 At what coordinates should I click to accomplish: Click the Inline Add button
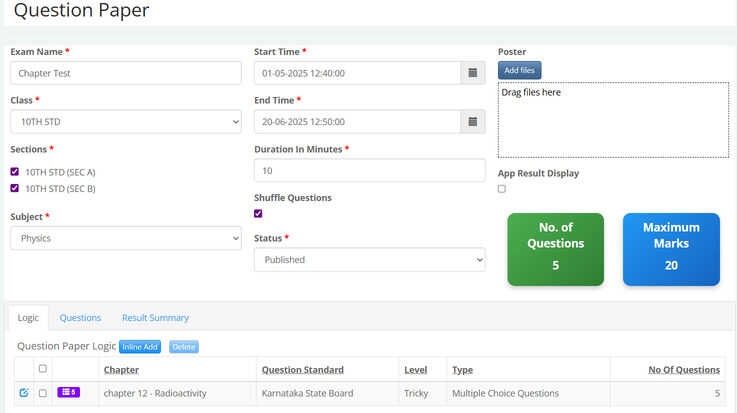pos(140,347)
